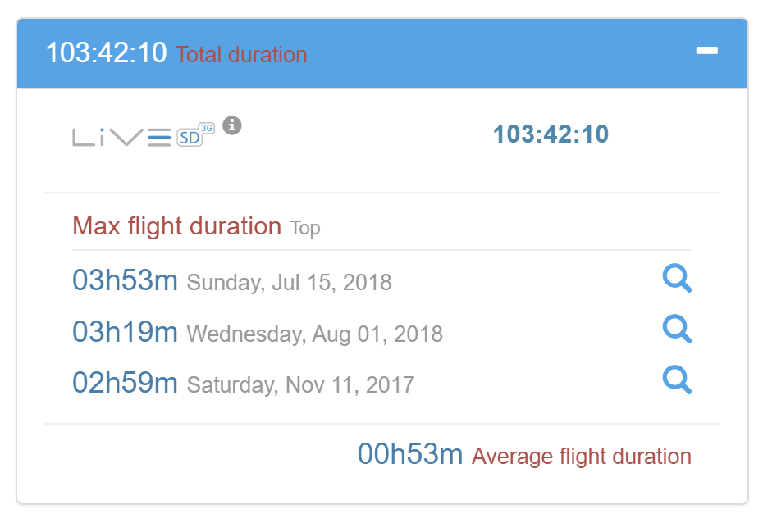Click the SD 3G badge icon
This screenshot has height=532, width=763.
[195, 134]
